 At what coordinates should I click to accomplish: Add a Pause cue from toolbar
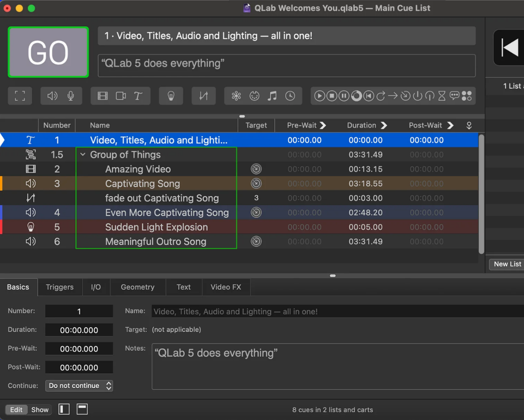click(x=344, y=96)
